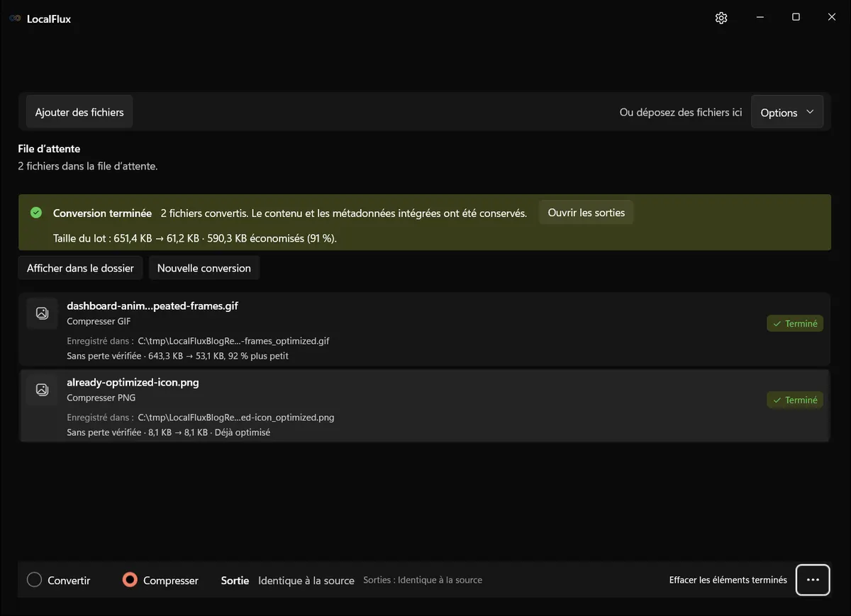Click the Sortie label in bottom bar

(x=235, y=581)
